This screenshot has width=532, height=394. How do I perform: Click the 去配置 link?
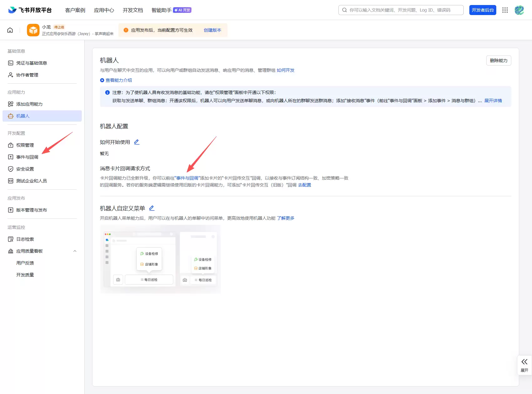[305, 185]
